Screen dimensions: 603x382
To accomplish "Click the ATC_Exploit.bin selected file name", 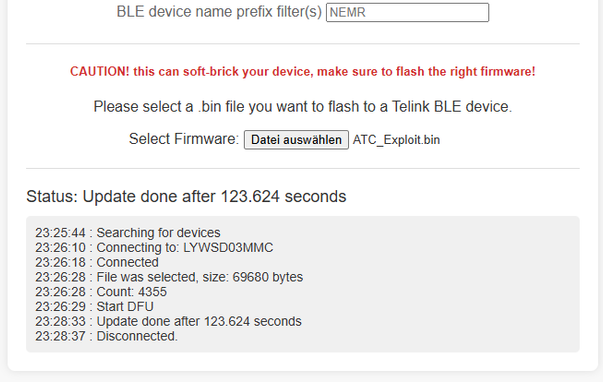I will 396,140.
